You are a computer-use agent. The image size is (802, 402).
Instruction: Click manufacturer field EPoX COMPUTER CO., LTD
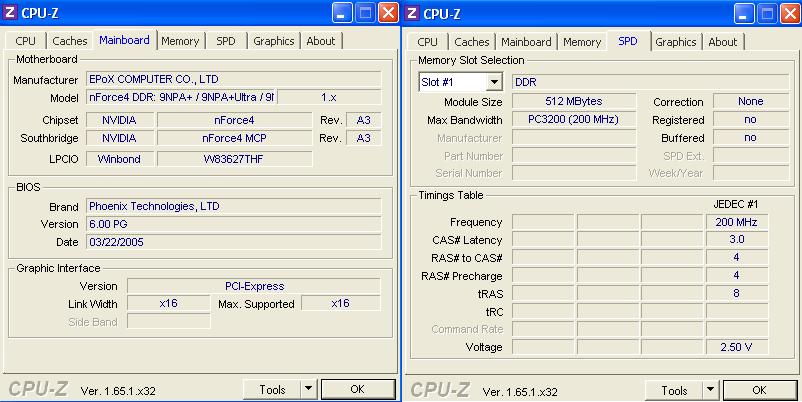(x=234, y=79)
